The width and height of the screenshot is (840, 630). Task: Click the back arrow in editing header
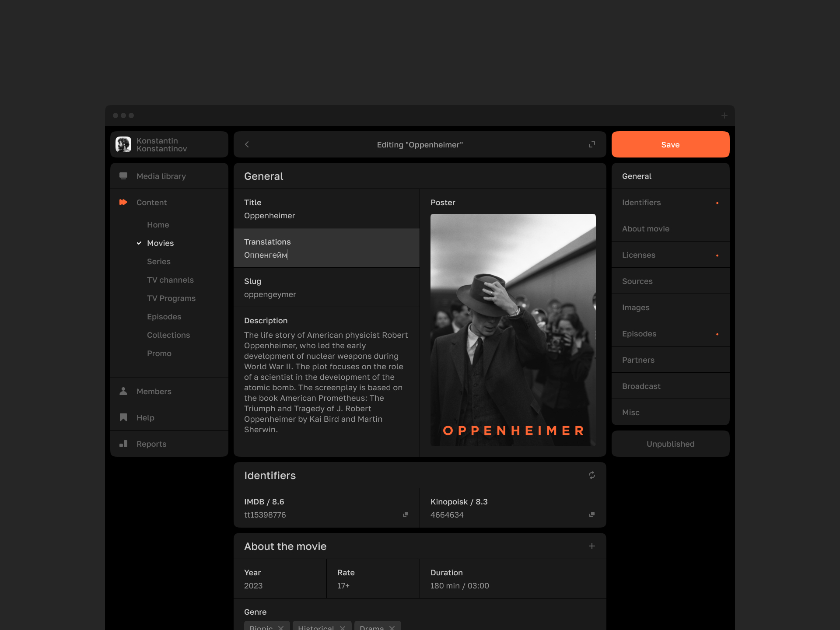point(247,144)
